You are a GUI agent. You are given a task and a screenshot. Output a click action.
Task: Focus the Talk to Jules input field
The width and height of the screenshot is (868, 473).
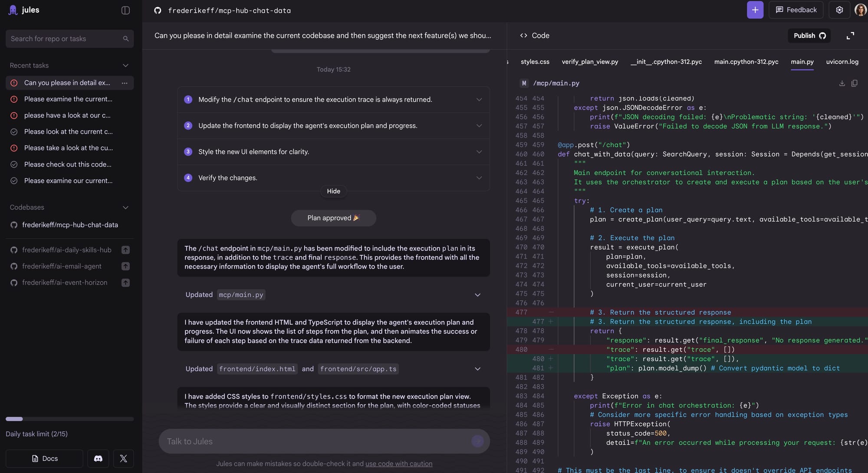pyautogui.click(x=317, y=441)
